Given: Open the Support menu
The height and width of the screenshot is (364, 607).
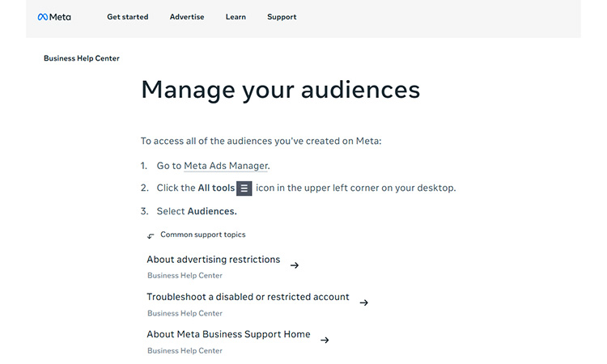Looking at the screenshot, I should (282, 17).
